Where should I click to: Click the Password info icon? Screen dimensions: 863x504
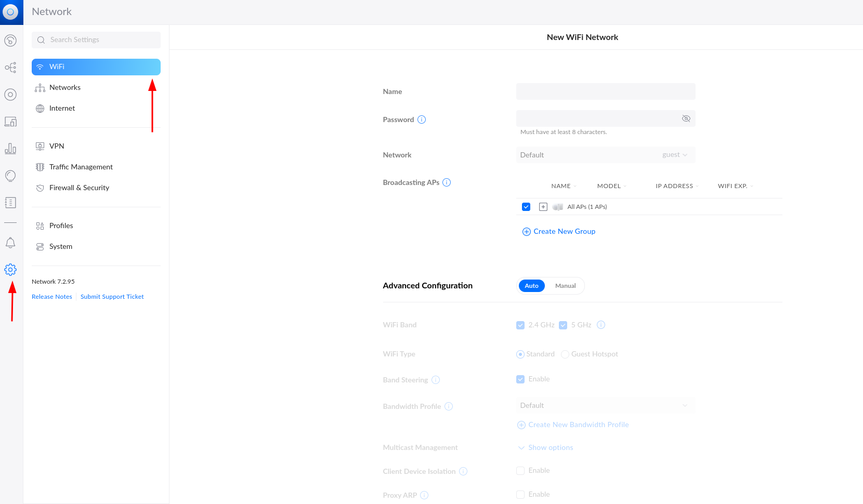point(422,120)
